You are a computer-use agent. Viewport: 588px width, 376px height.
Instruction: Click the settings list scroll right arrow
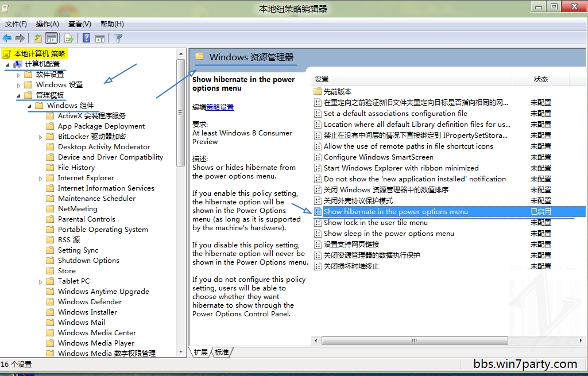pyautogui.click(x=581, y=341)
